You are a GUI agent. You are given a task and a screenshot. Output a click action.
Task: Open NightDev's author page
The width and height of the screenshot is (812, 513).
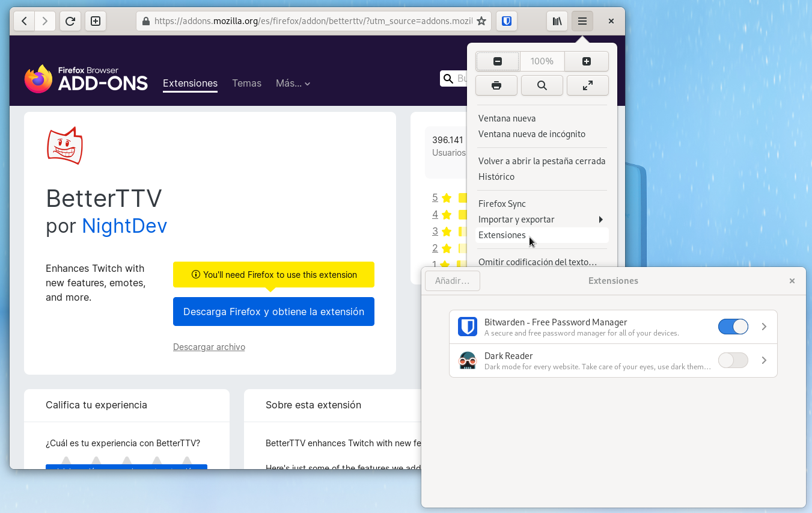click(x=124, y=226)
